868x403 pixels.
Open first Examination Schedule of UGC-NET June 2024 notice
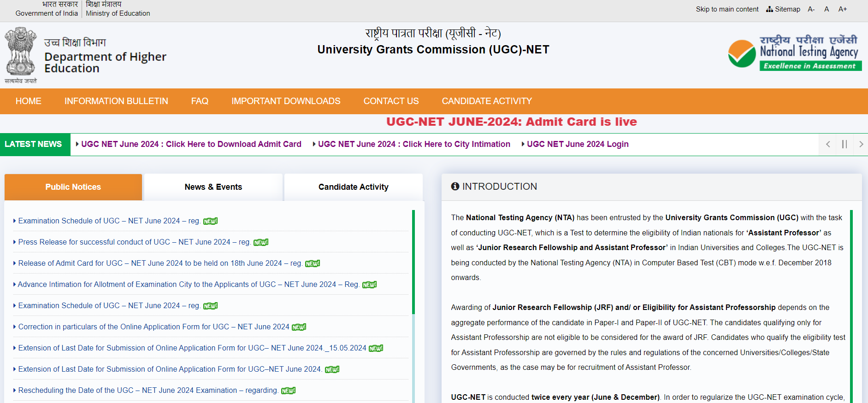point(109,221)
